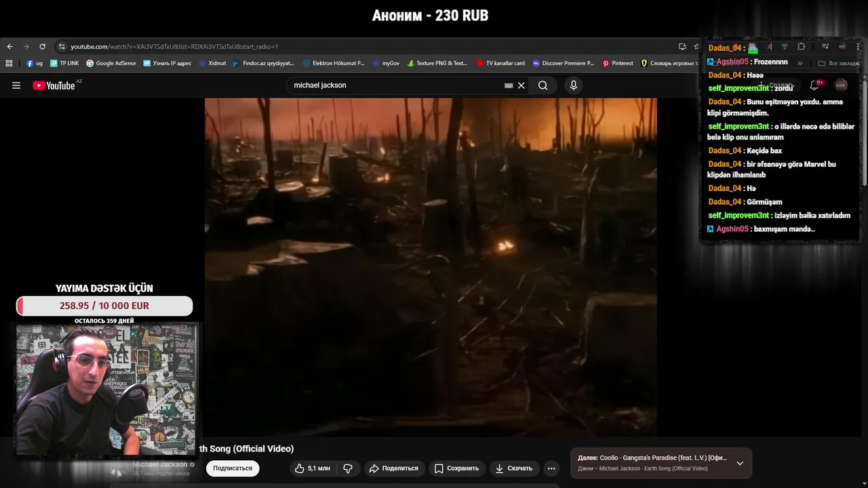Click the Подписаться subscribe button
This screenshot has height=488, width=868.
tap(233, 468)
